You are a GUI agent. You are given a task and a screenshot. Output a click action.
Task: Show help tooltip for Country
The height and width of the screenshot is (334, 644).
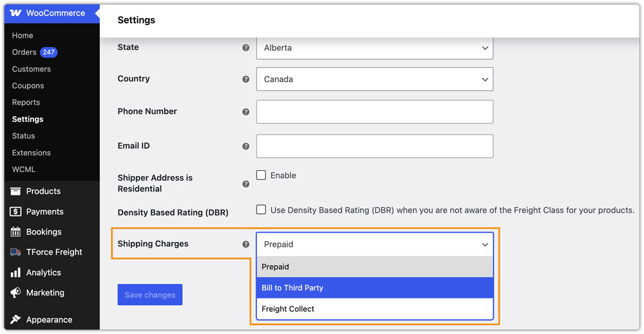coord(245,79)
